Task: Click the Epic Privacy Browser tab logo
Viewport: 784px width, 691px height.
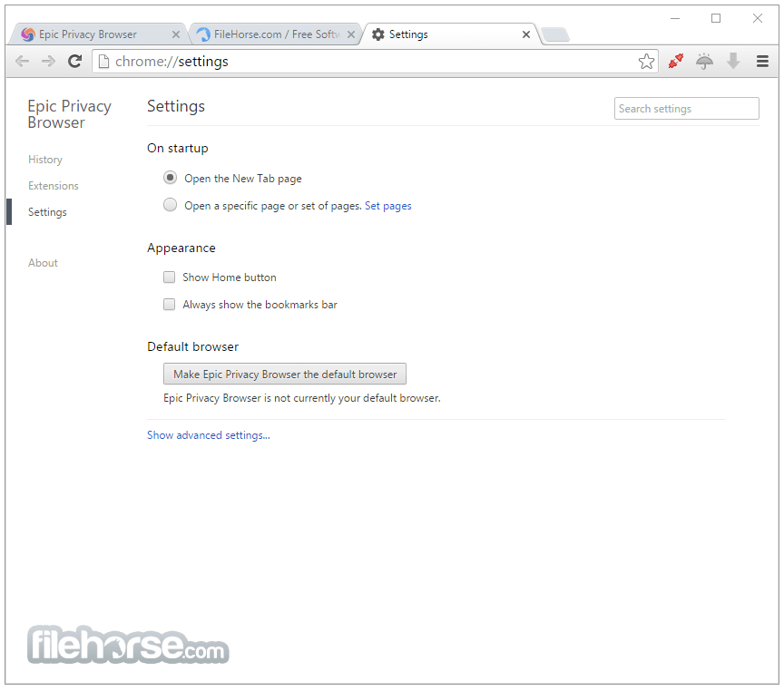Action: tap(28, 34)
